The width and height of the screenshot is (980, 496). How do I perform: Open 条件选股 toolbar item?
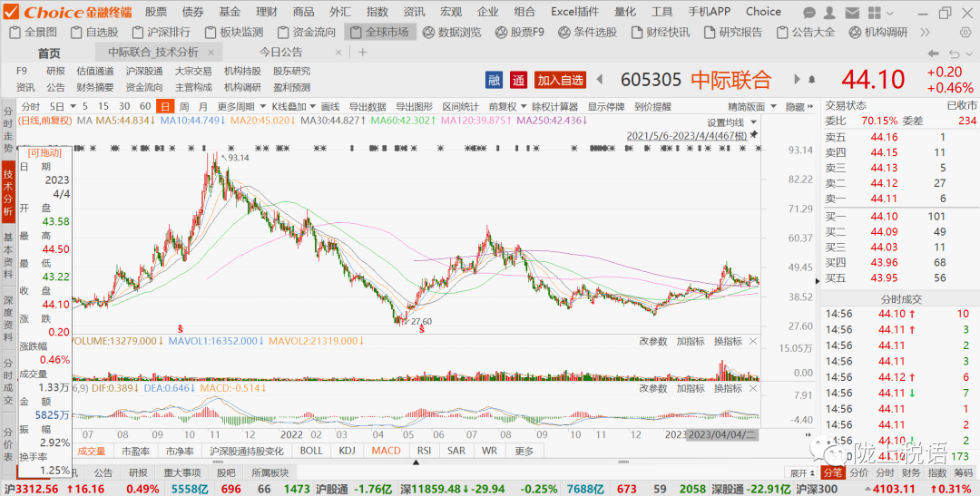[587, 33]
